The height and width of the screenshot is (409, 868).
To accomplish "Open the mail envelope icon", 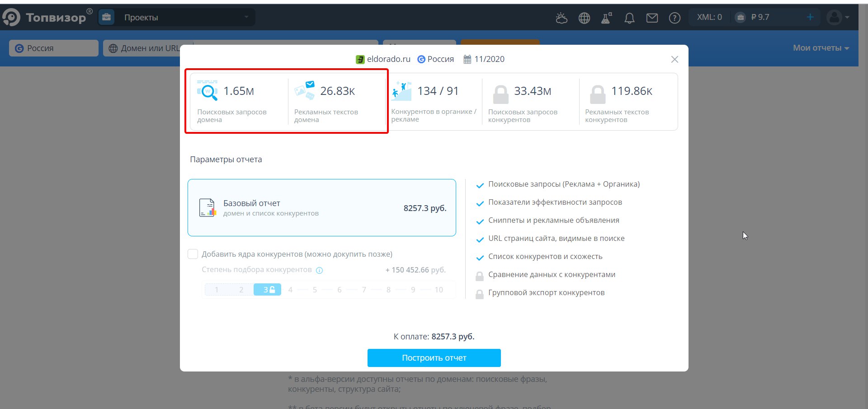I will click(652, 18).
